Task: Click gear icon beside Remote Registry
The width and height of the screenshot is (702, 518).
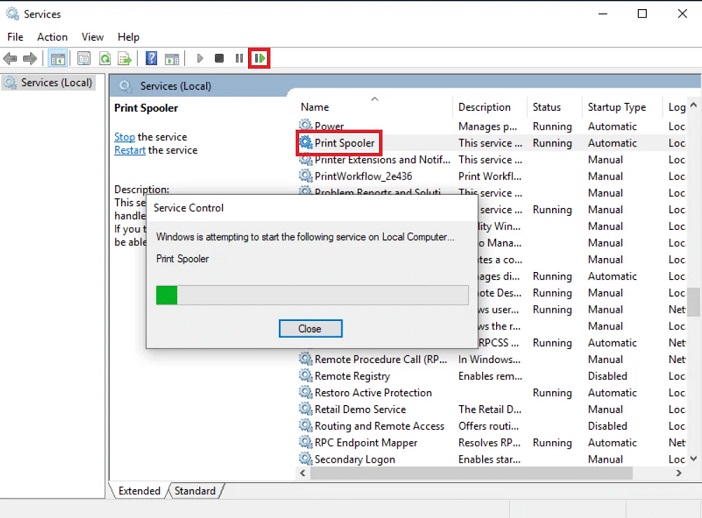Action: pyautogui.click(x=306, y=375)
